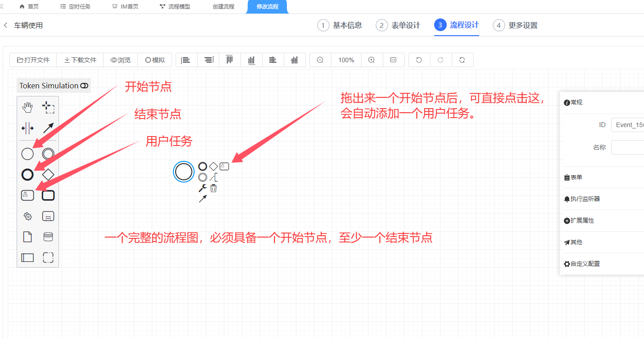Expand the 其他 section
The height and width of the screenshot is (338, 644).
pyautogui.click(x=603, y=242)
